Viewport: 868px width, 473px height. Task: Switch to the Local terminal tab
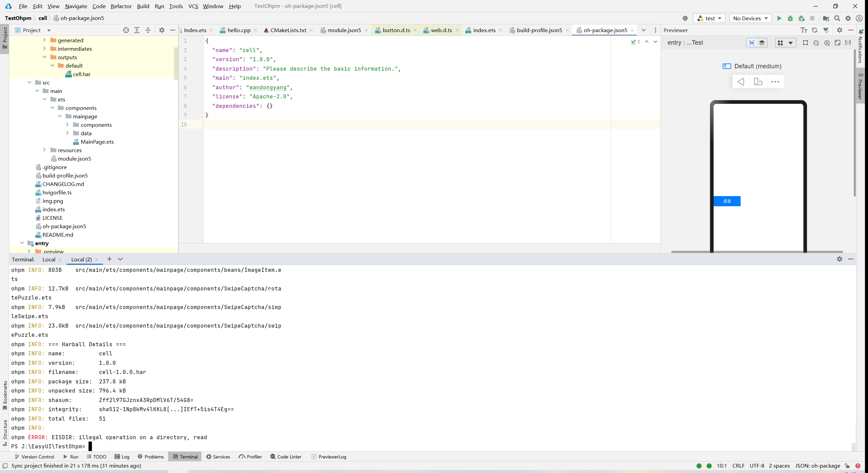point(49,259)
